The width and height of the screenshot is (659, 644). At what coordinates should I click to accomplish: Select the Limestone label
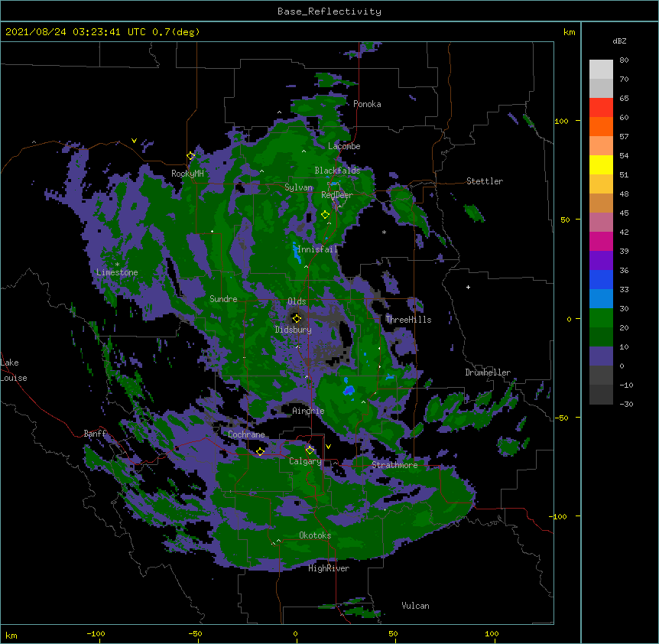pyautogui.click(x=117, y=272)
